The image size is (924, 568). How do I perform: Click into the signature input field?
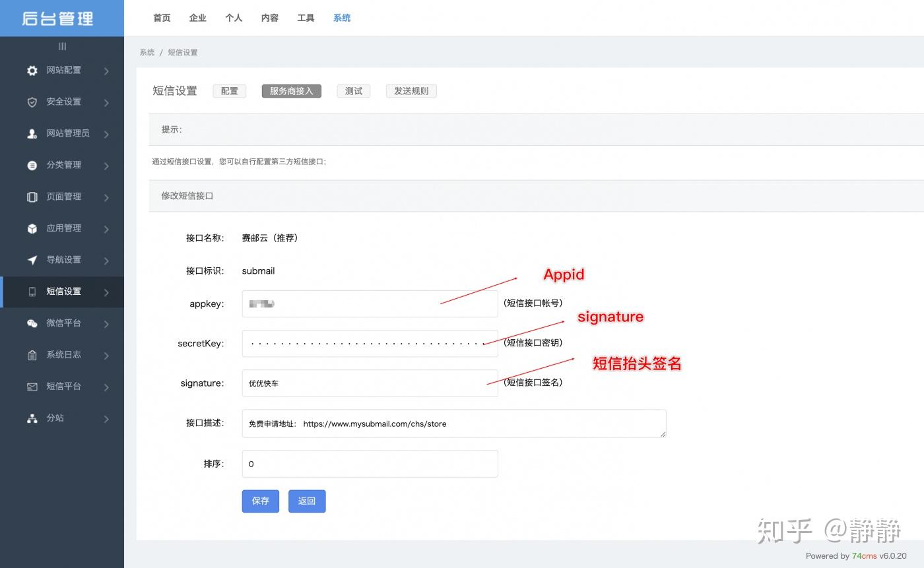pos(370,383)
